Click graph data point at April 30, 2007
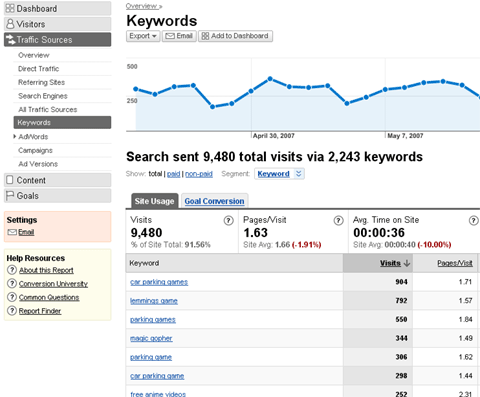480x397 pixels. click(251, 91)
